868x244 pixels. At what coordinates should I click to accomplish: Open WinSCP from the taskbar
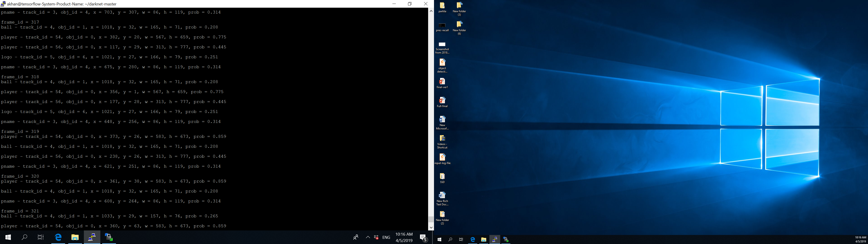[108, 237]
